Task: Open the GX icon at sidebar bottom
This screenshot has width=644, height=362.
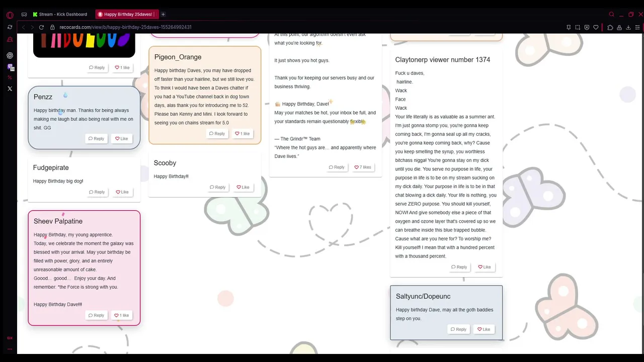Action: [10, 338]
